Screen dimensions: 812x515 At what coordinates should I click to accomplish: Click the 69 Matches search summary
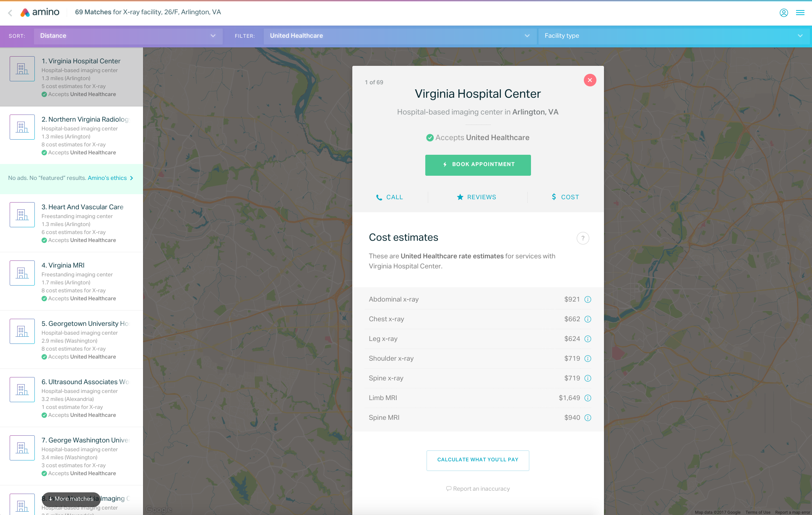(x=148, y=12)
